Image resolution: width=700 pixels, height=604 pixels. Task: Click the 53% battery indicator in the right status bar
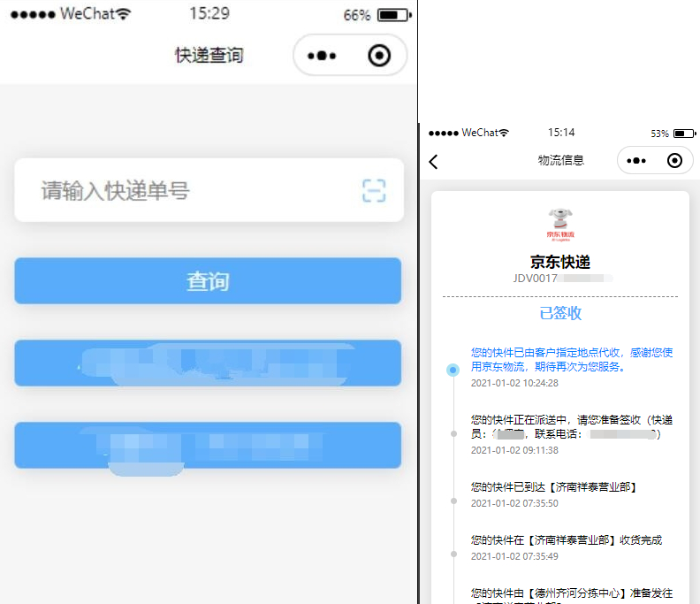coord(673,134)
